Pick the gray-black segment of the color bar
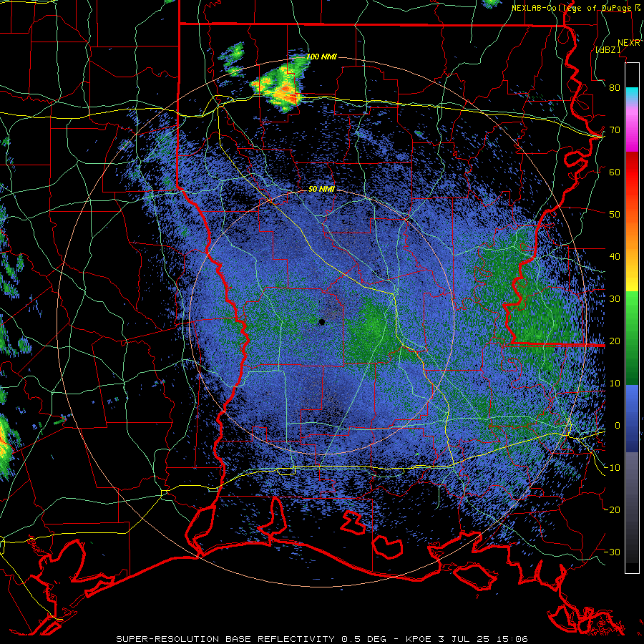This screenshot has width=644, height=644. [x=632, y=512]
